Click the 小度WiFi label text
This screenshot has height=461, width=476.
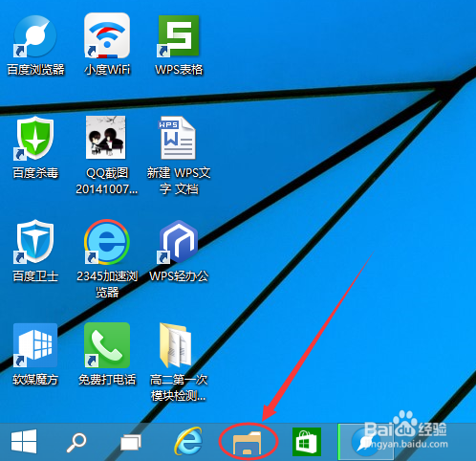pyautogui.click(x=107, y=70)
